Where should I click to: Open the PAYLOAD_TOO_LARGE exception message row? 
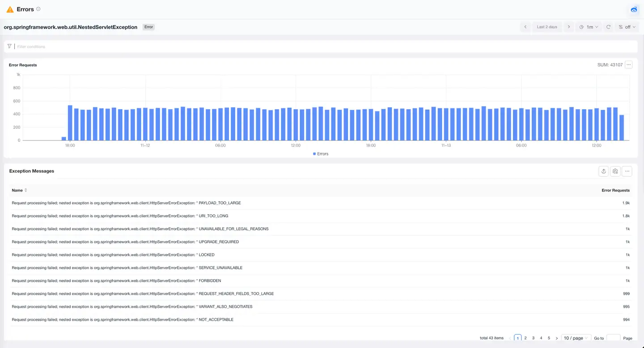click(126, 203)
